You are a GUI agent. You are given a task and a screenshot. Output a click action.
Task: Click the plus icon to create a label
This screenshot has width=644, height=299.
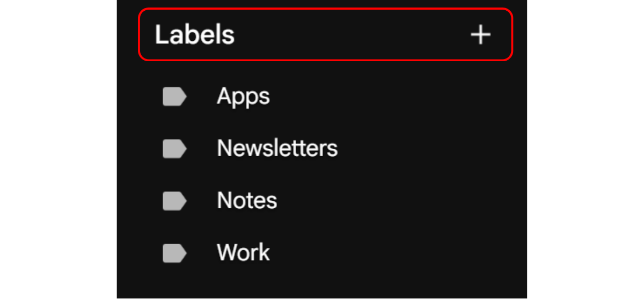pos(480,35)
